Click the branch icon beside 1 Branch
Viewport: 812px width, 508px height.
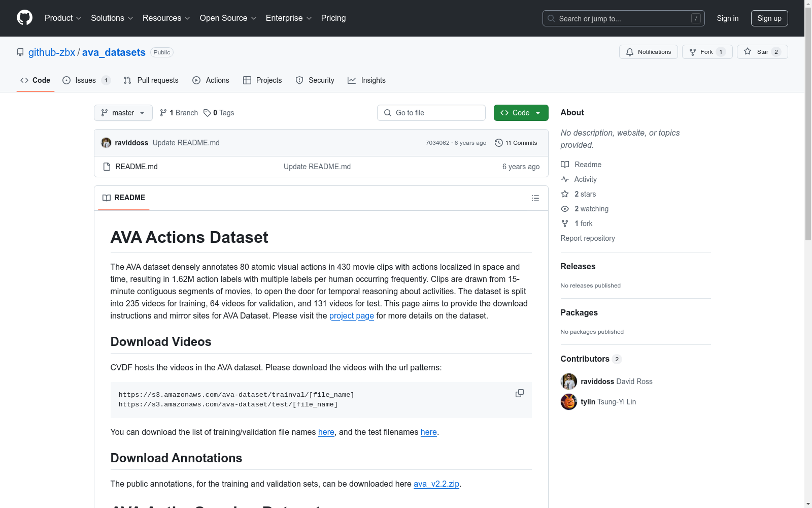[163, 113]
